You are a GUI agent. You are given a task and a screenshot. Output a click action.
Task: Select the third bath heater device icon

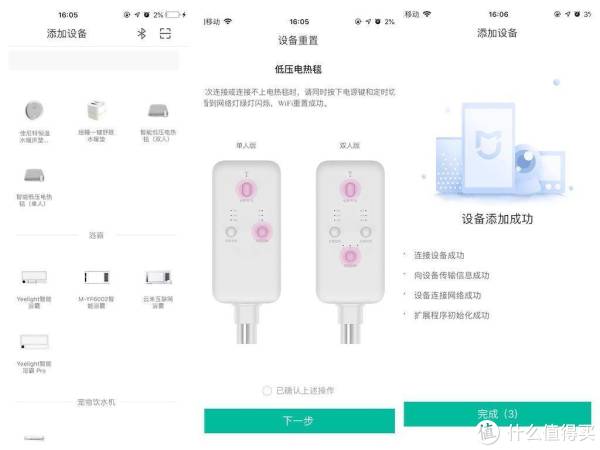[x=158, y=277]
